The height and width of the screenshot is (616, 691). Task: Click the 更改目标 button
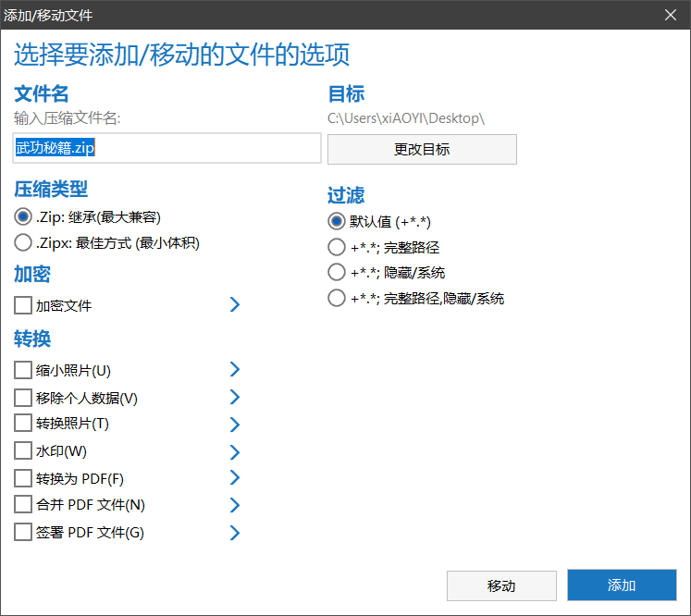pos(422,149)
